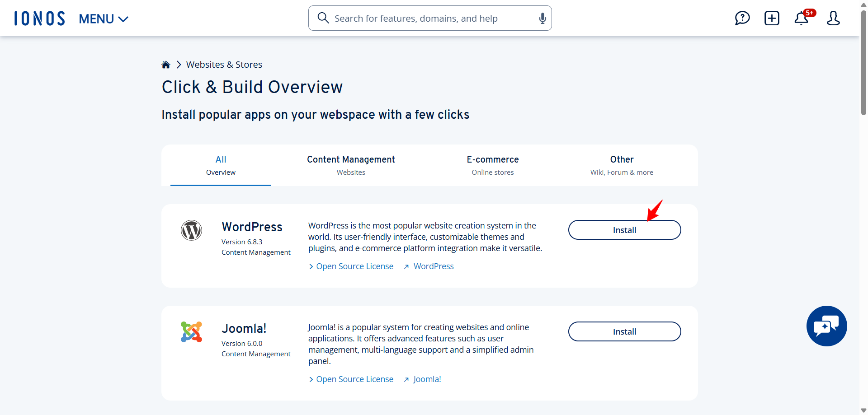Go to home via breadcrumb house icon

point(166,65)
